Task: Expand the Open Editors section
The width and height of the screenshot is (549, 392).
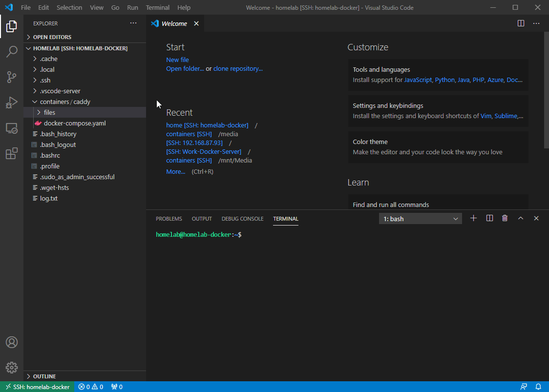Action: [84, 37]
